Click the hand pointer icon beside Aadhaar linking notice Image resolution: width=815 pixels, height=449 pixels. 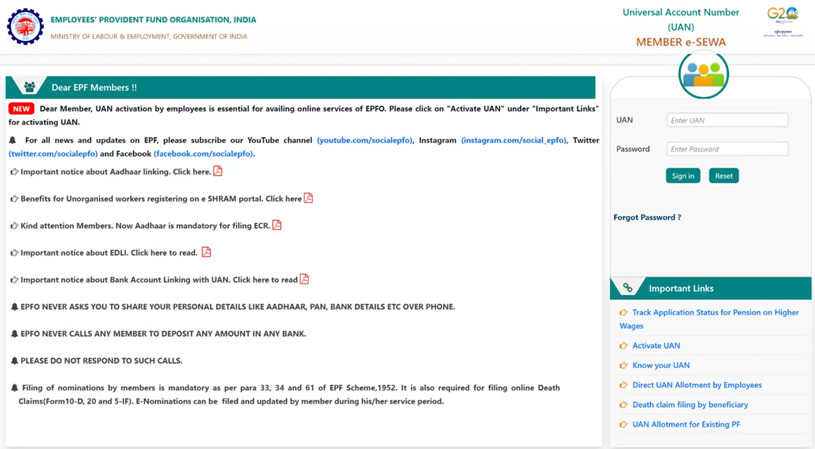(15, 171)
